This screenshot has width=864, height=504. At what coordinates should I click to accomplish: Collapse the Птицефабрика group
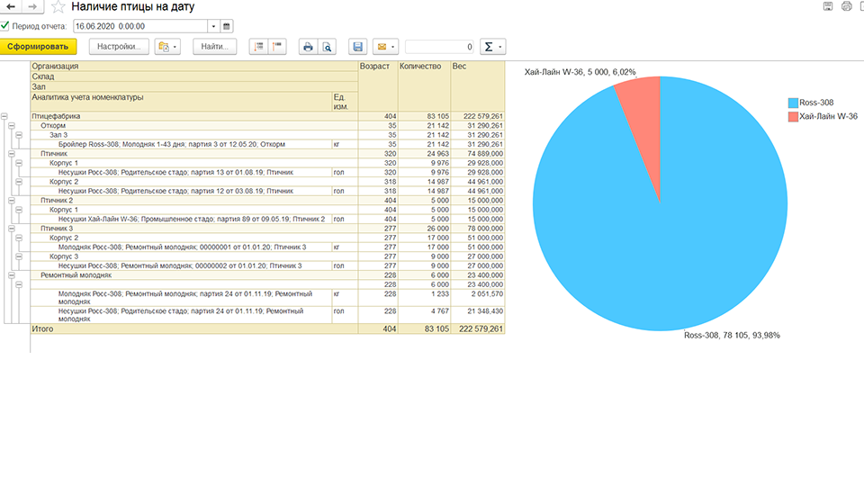pyautogui.click(x=4, y=116)
